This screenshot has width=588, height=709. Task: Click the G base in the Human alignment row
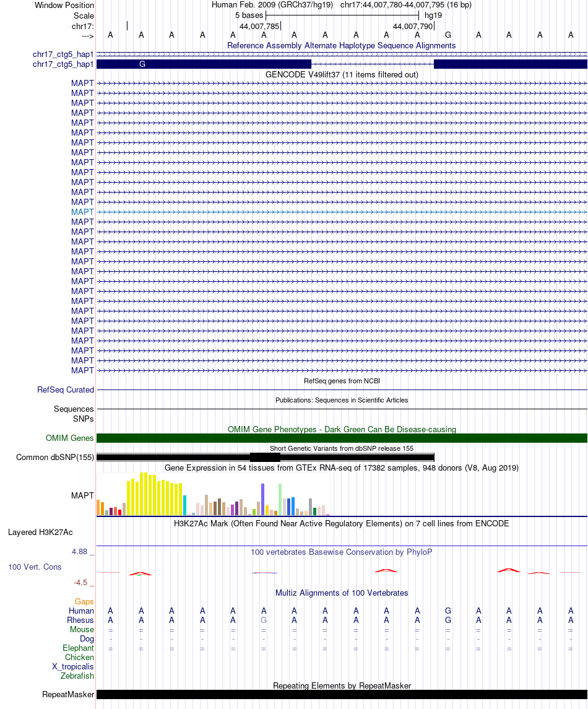click(448, 611)
